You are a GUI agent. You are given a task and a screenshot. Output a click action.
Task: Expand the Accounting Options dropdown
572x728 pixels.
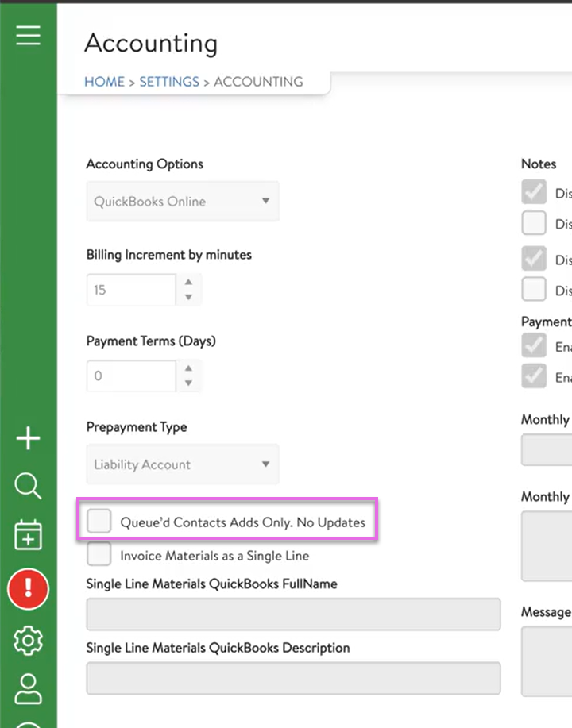[x=182, y=202]
